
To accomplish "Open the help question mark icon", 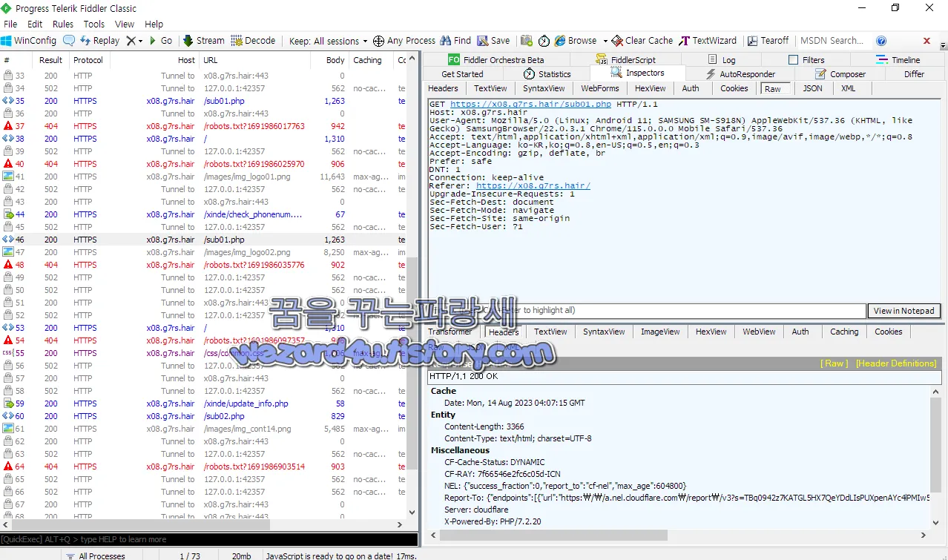I will click(x=881, y=41).
